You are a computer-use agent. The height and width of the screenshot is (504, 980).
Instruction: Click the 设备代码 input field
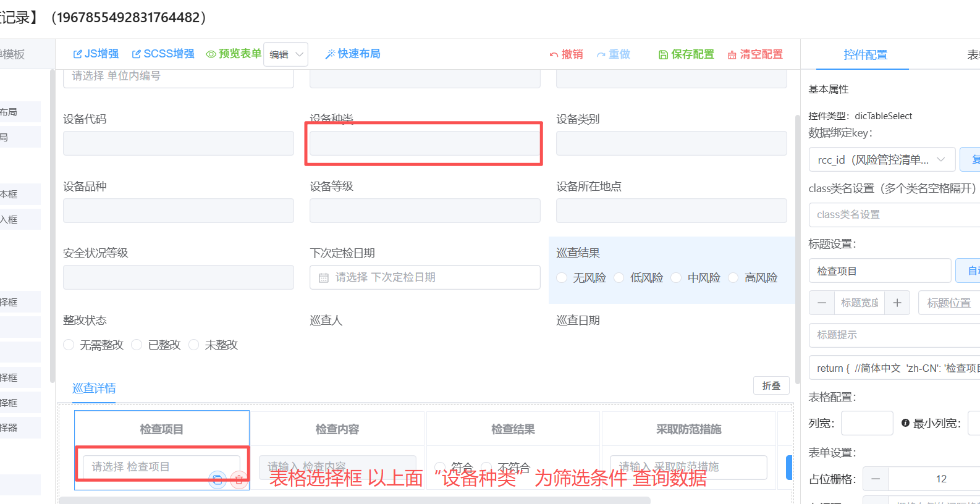(178, 143)
